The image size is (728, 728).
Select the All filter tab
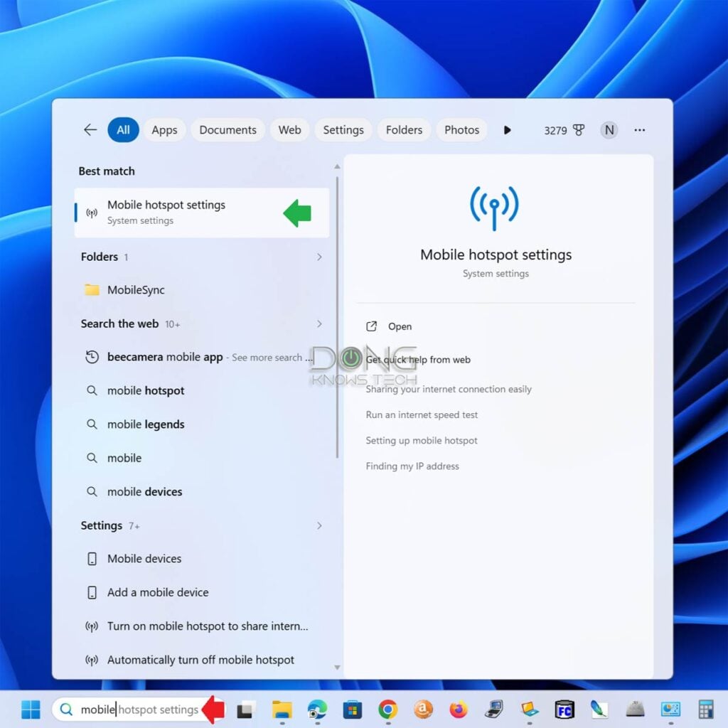click(x=123, y=130)
